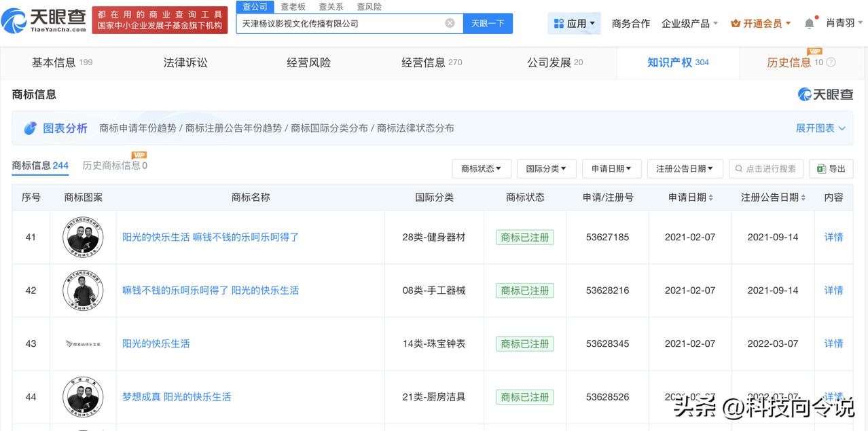Open trademark name link in row 41
Image resolution: width=868 pixels, height=431 pixels.
(211, 237)
